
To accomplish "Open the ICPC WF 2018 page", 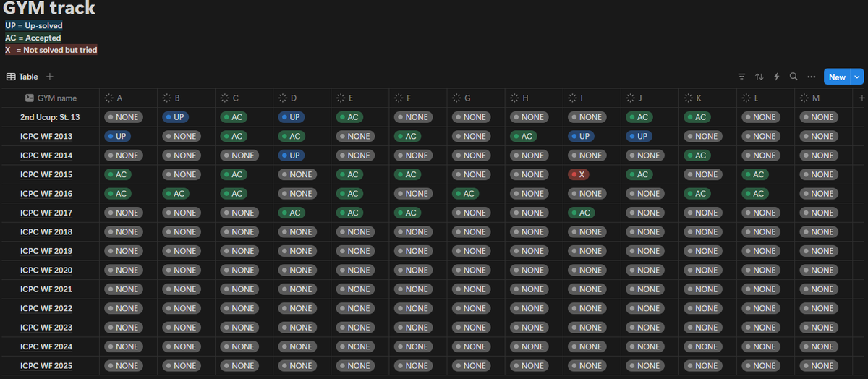I will 46,232.
